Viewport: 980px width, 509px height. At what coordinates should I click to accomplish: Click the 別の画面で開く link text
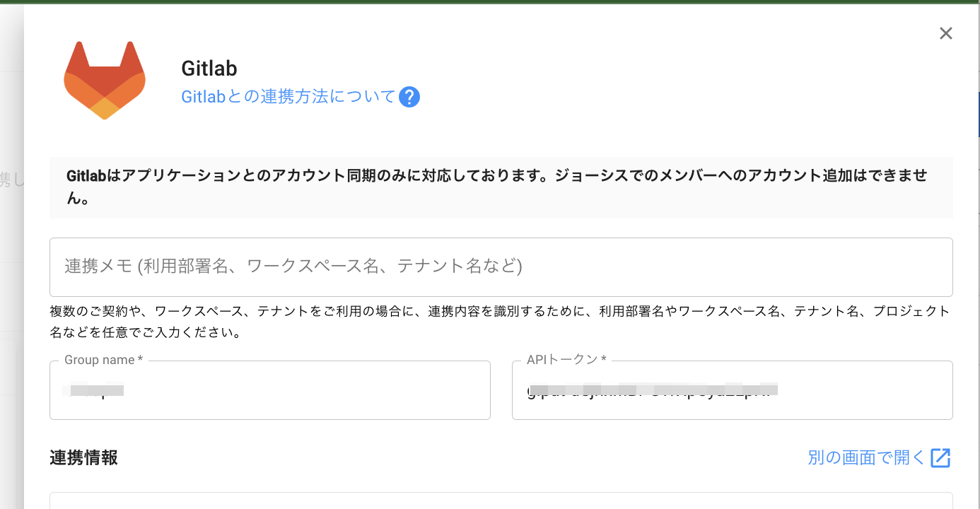pos(866,458)
